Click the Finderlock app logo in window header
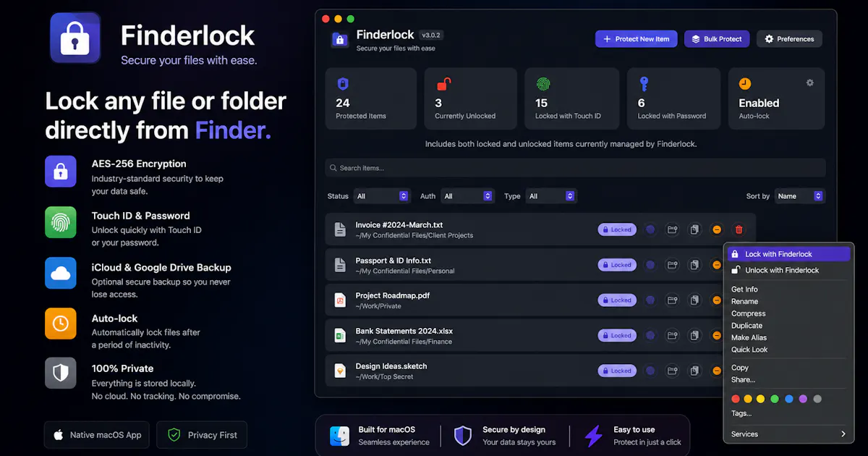Image resolution: width=868 pixels, height=456 pixels. point(340,40)
